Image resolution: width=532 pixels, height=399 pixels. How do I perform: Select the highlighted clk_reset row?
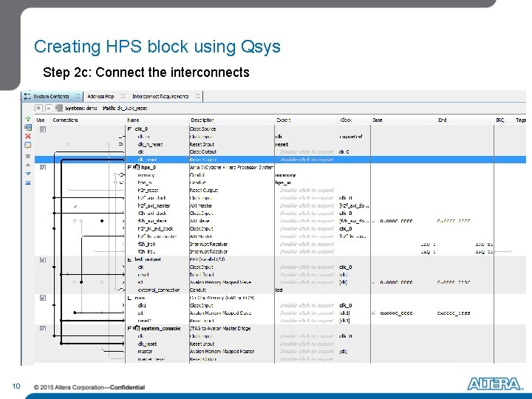pyautogui.click(x=280, y=160)
